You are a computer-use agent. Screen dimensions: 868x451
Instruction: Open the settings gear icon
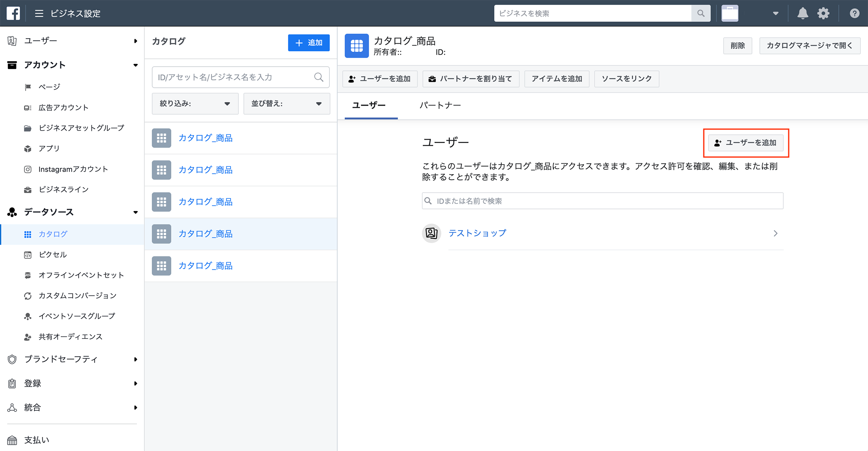point(823,13)
